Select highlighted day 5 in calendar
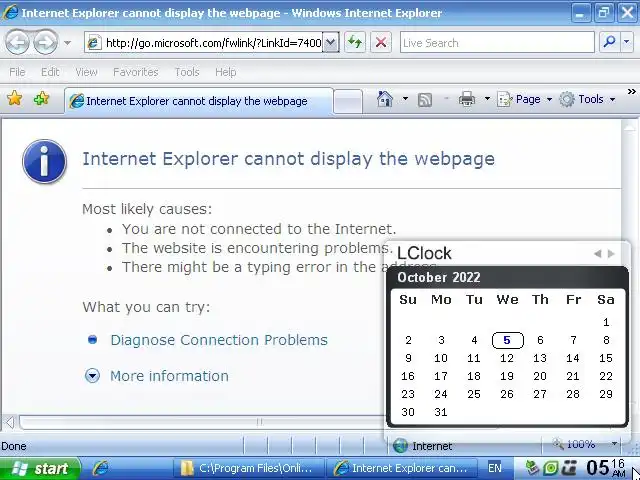 (507, 340)
